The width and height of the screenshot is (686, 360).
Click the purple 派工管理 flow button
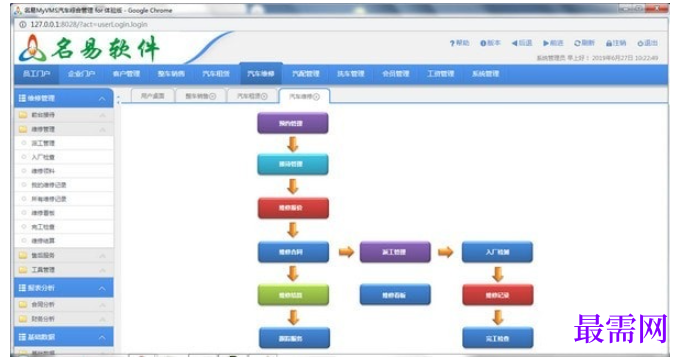[x=395, y=252]
